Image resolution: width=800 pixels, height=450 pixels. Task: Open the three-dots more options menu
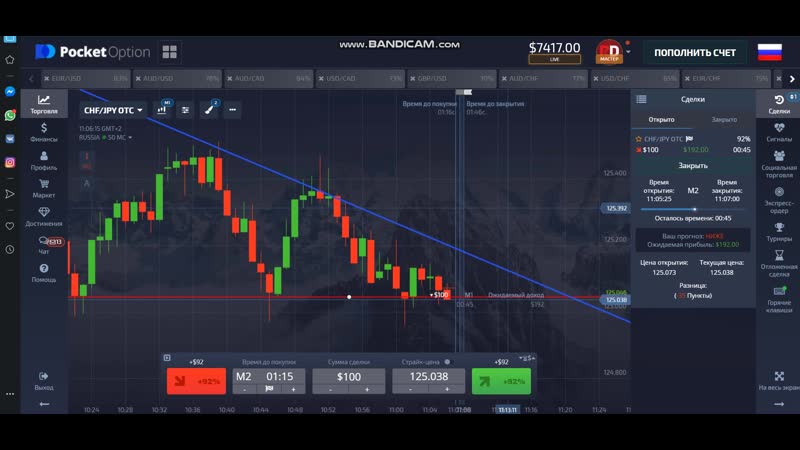click(x=232, y=110)
